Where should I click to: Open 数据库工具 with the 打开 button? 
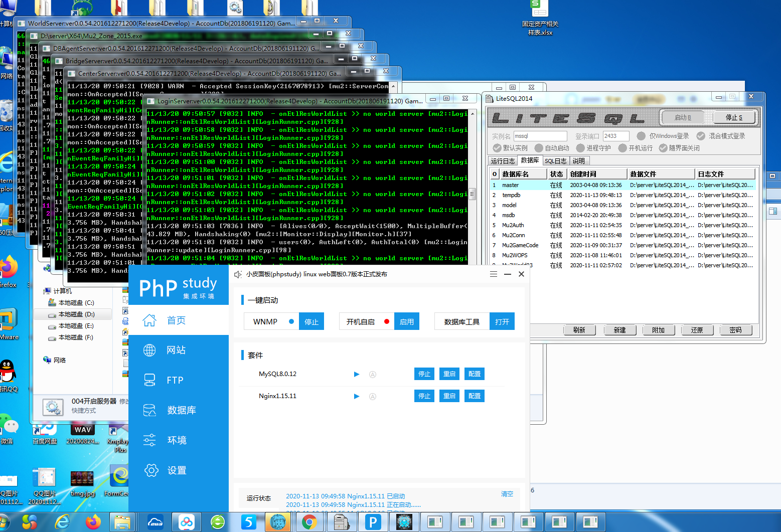pyautogui.click(x=502, y=321)
